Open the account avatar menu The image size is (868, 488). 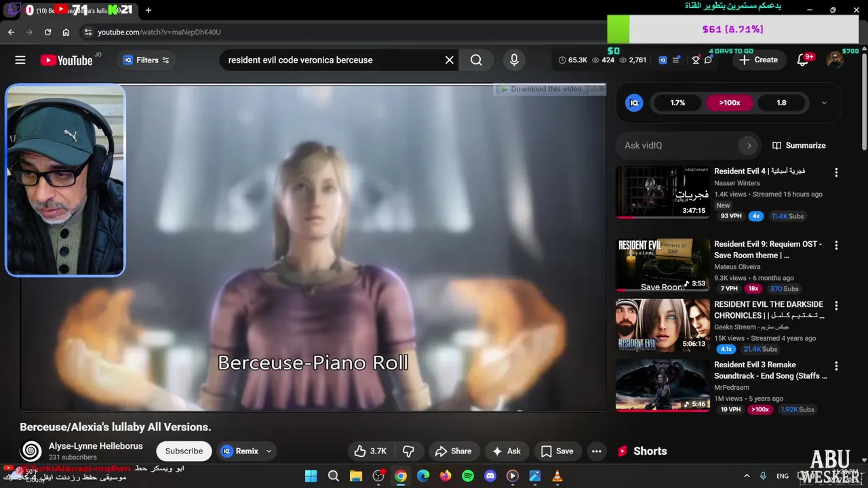coord(835,60)
